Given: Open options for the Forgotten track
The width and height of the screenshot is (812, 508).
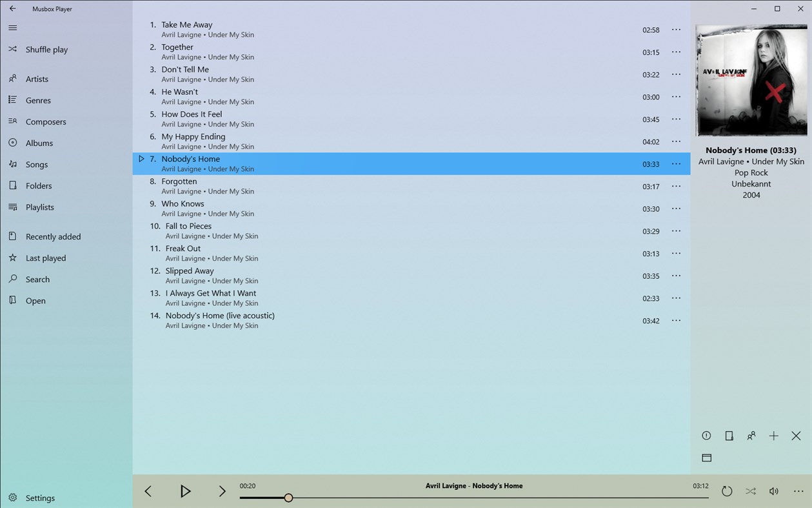Looking at the screenshot, I should click(675, 186).
